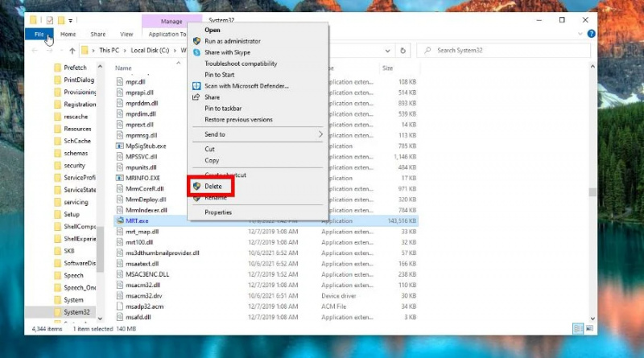Select mpr.dll in the file list
This screenshot has height=358, width=644.
click(135, 82)
